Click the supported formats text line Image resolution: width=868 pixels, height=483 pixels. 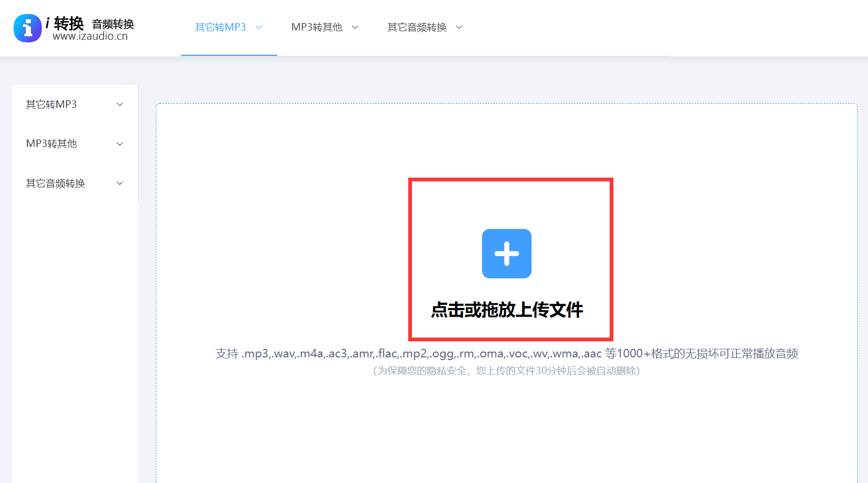click(507, 354)
